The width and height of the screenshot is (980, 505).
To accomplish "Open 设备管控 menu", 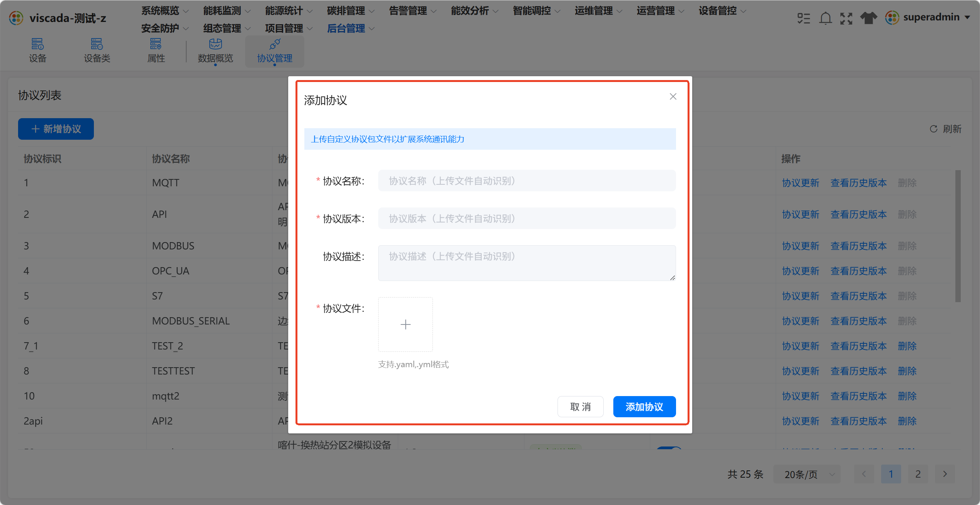I will 722,11.
